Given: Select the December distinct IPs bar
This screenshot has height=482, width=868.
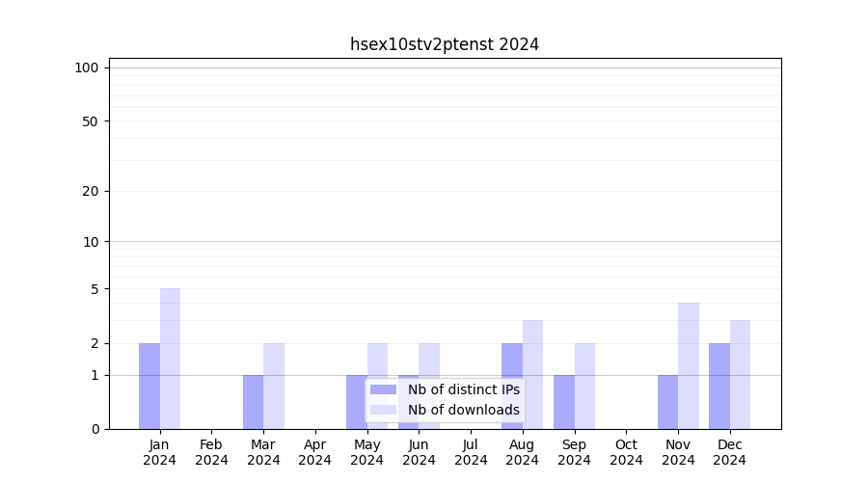Looking at the screenshot, I should click(x=719, y=386).
